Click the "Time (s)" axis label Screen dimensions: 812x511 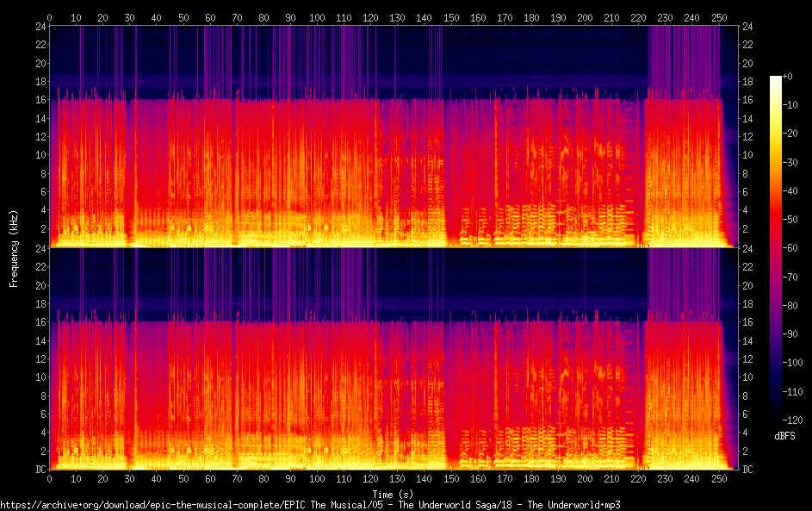tap(393, 494)
